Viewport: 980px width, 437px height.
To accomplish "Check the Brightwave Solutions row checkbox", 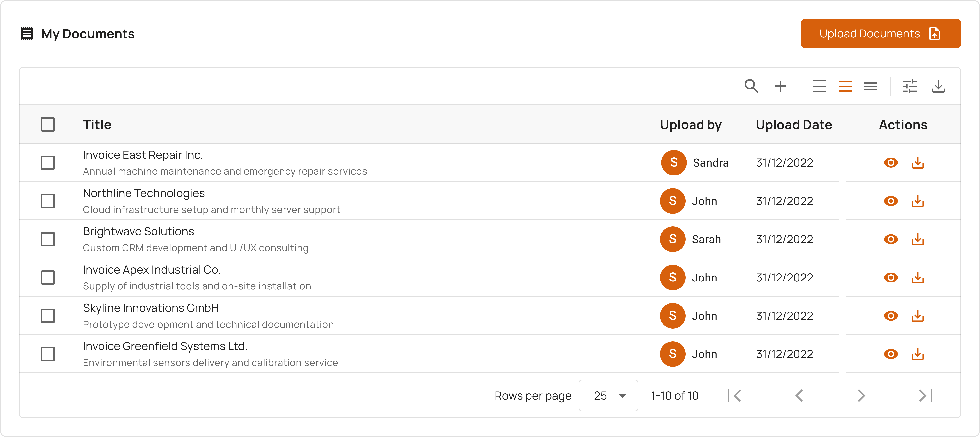I will (x=48, y=239).
